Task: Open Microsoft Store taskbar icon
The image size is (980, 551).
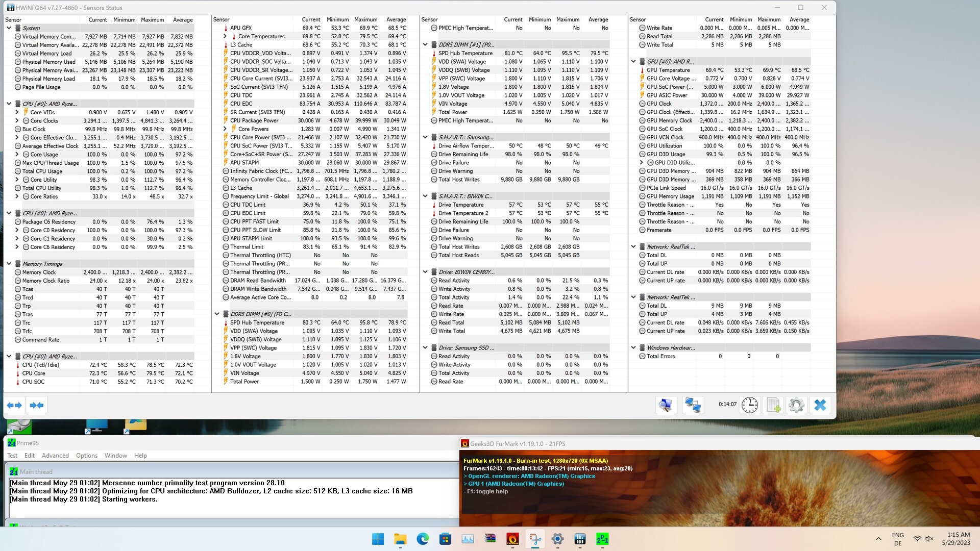Action: tap(445, 539)
